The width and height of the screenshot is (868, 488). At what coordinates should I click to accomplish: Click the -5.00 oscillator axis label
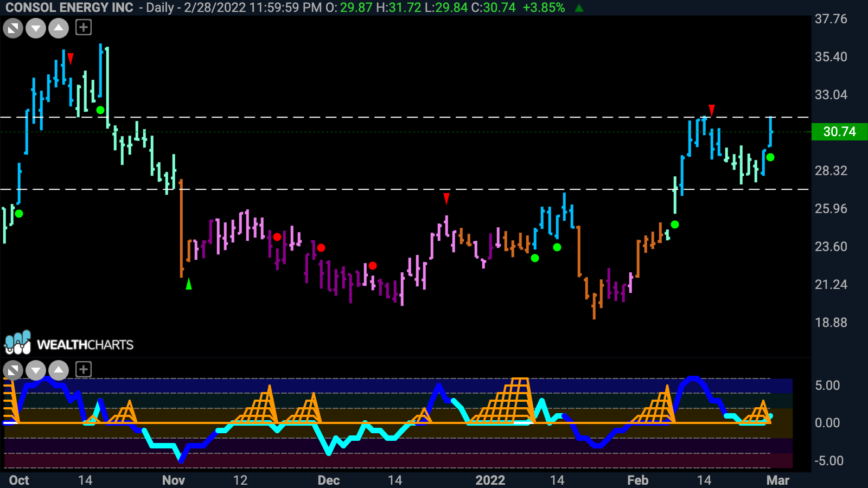click(x=828, y=461)
